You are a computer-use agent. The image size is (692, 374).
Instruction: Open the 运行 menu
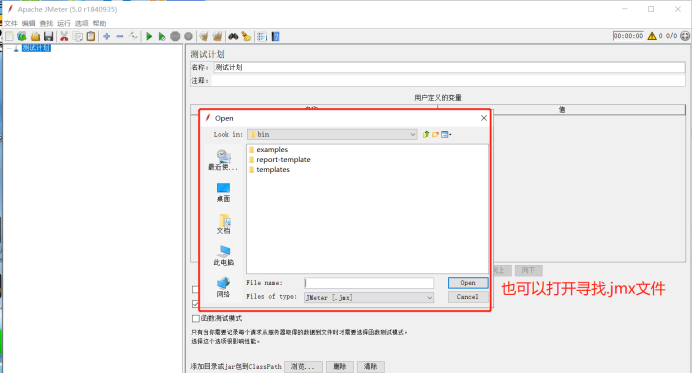64,23
